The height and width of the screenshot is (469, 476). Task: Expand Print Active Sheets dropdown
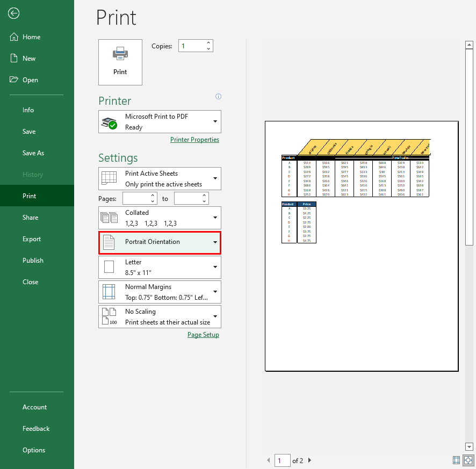coord(160,179)
